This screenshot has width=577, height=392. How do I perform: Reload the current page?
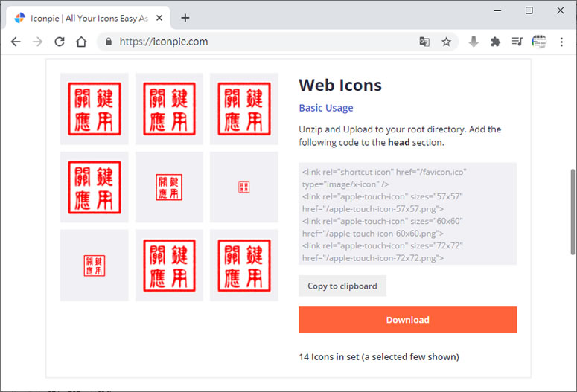point(60,42)
